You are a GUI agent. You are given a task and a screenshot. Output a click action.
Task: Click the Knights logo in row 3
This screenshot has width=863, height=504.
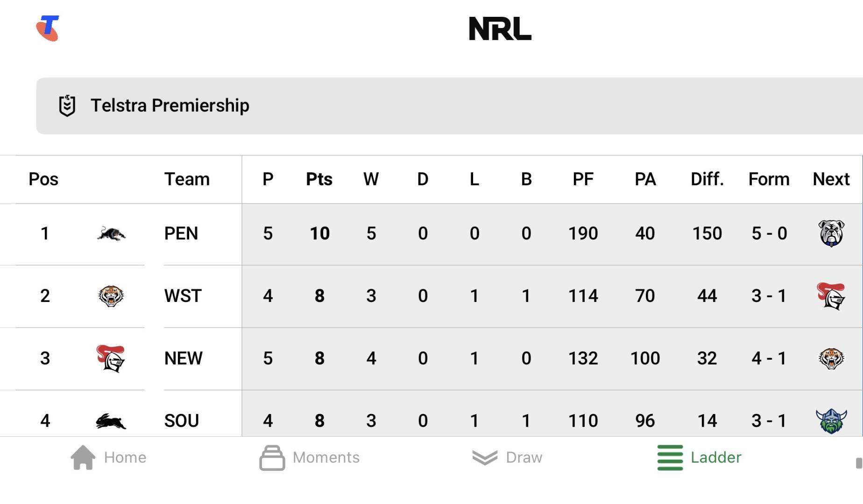pyautogui.click(x=111, y=358)
